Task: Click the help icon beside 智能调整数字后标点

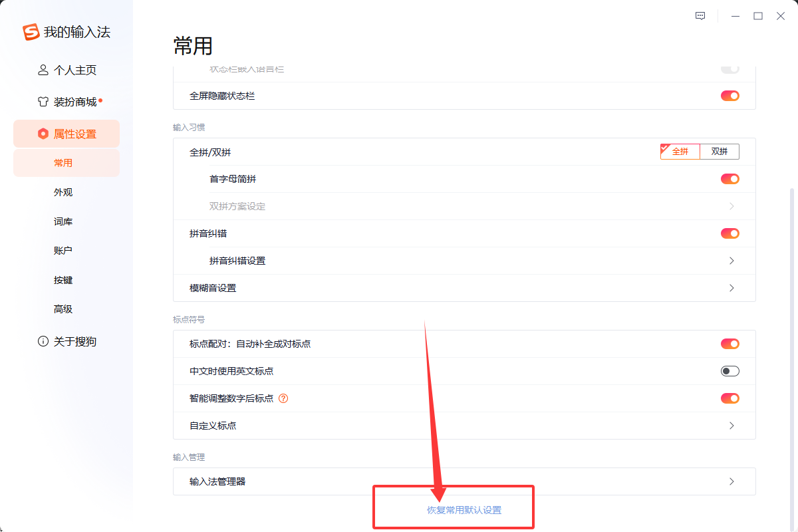Action: tap(285, 398)
